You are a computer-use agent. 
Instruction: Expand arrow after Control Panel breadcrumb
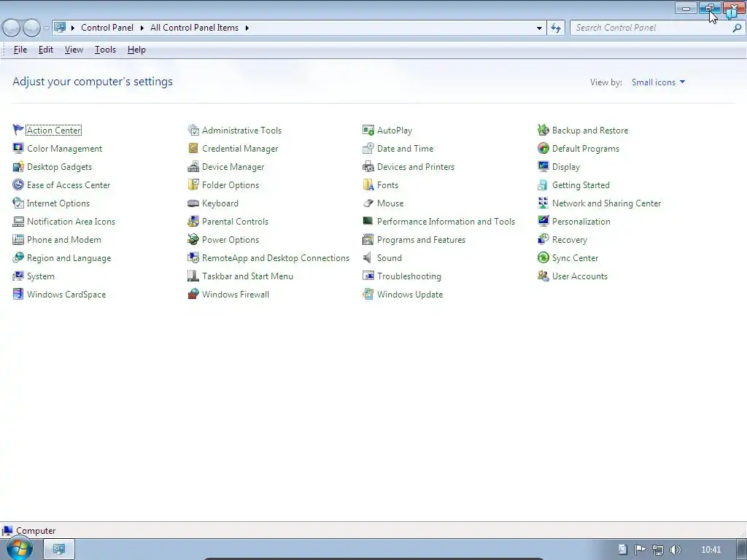coord(142,28)
